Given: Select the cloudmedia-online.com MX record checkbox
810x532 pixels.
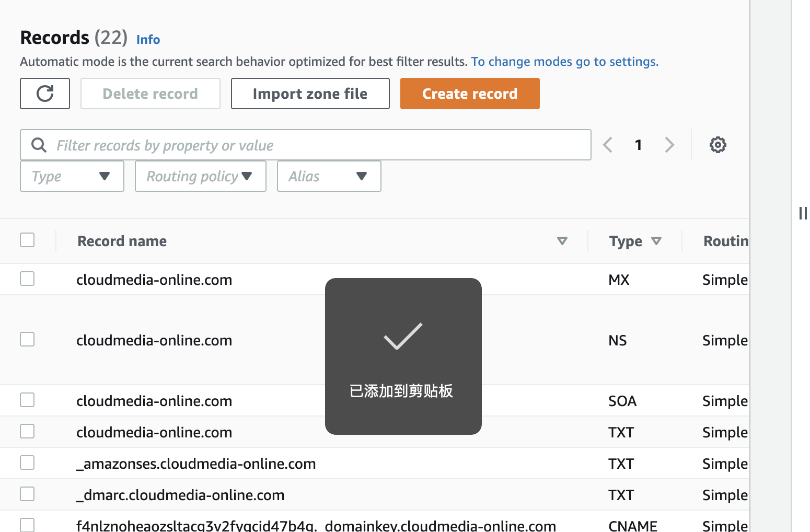Looking at the screenshot, I should pos(27,279).
